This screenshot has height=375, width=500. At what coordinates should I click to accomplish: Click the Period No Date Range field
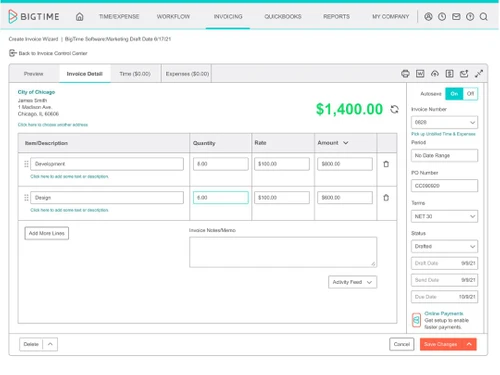coord(444,155)
